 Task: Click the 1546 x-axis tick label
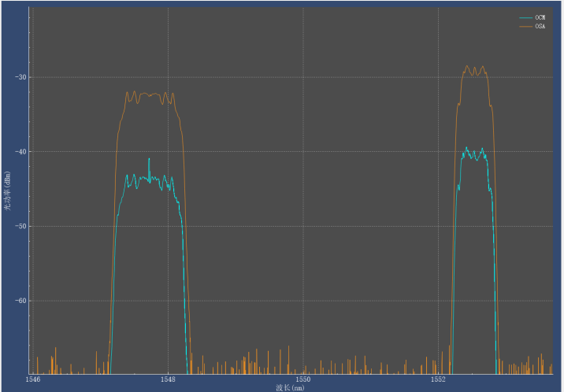pyautogui.click(x=32, y=379)
